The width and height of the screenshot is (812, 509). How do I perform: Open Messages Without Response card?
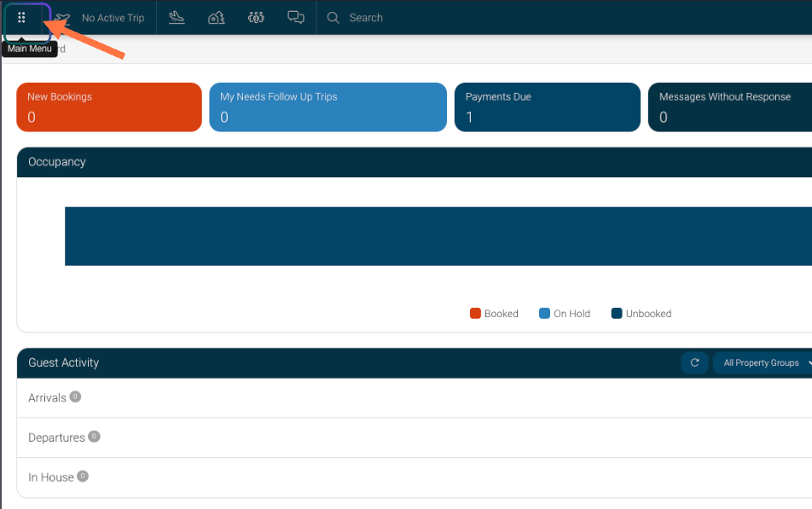[x=730, y=107]
